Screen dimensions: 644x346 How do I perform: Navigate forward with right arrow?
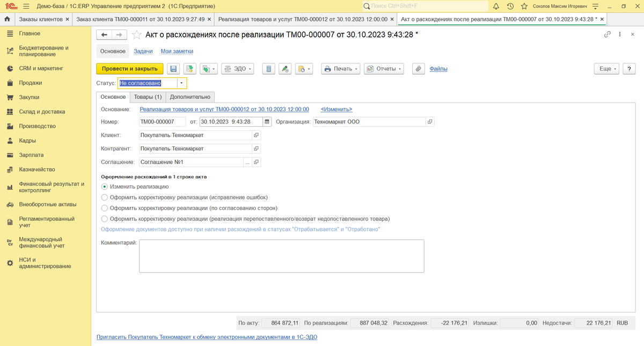click(x=119, y=34)
